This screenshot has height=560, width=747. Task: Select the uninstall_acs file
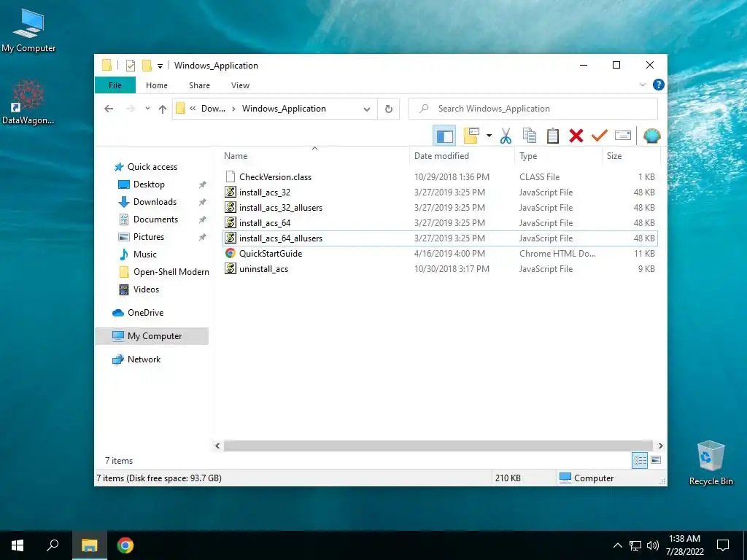point(440,269)
